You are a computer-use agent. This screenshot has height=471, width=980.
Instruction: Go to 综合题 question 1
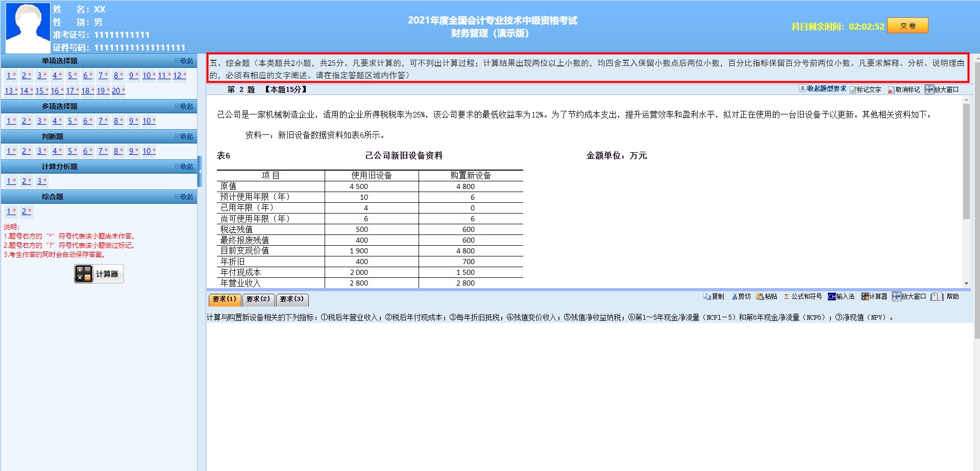tap(11, 211)
